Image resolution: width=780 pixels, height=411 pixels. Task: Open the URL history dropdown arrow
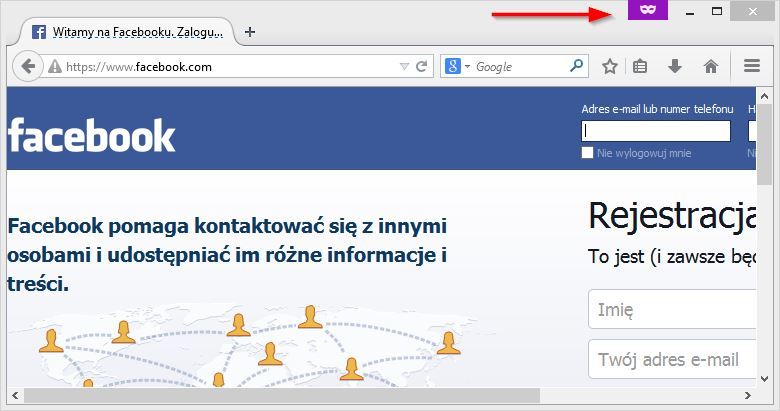404,67
